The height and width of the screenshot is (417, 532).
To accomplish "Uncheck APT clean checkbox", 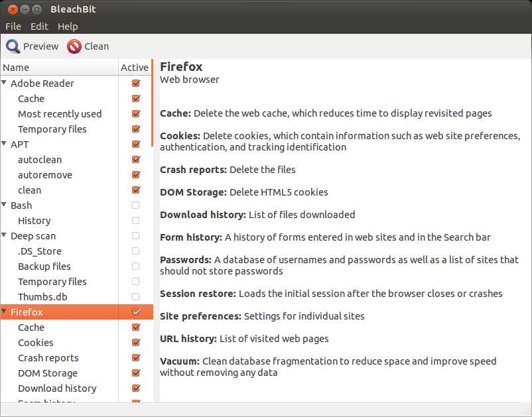I will click(x=136, y=190).
